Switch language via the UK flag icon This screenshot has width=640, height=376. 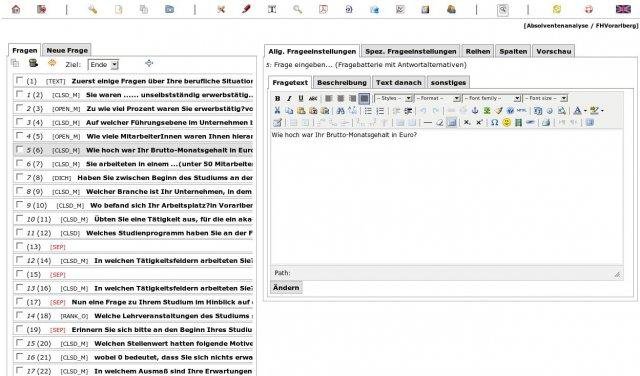click(623, 9)
